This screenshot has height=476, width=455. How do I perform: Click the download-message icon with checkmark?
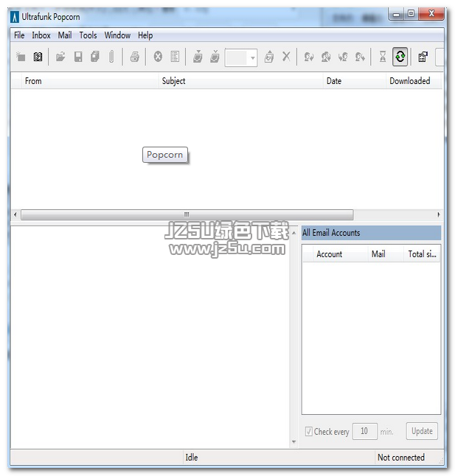tap(215, 57)
